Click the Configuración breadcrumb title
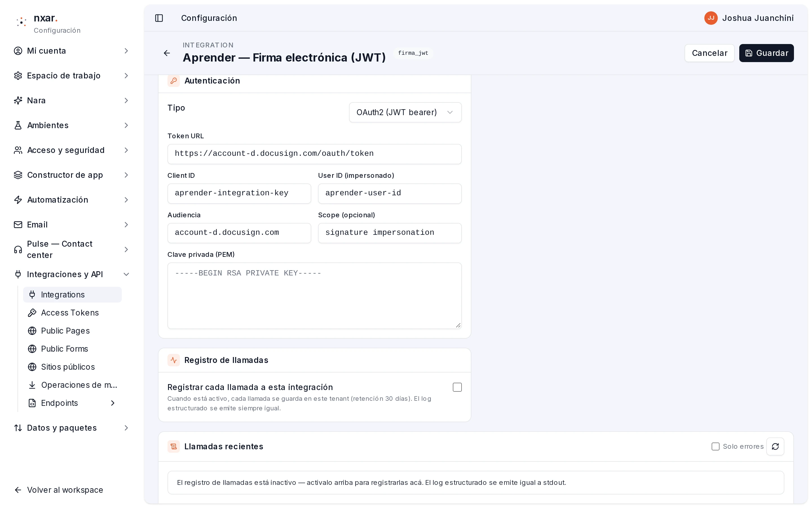This screenshot has width=812, height=508. coord(209,18)
